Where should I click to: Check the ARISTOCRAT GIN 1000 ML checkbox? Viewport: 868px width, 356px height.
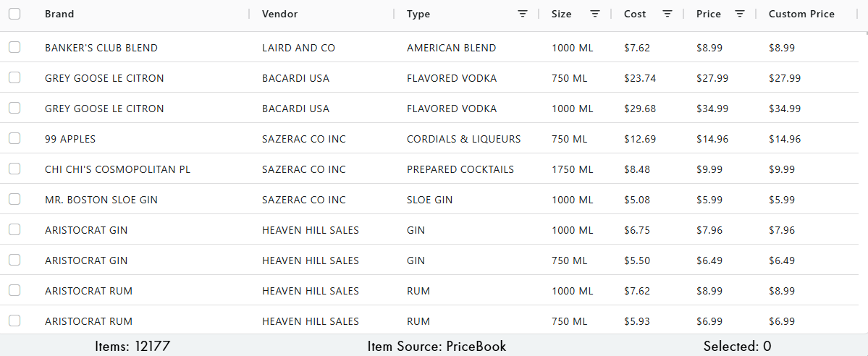(14, 230)
